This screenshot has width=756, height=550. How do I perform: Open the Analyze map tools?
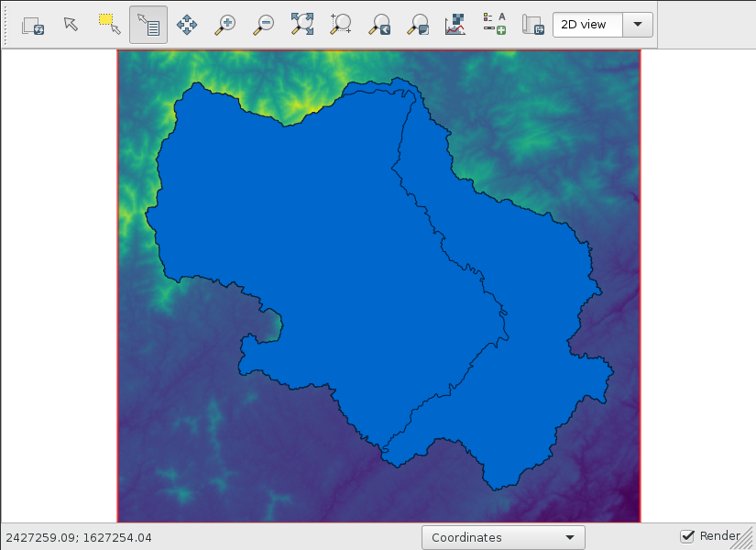tap(455, 25)
